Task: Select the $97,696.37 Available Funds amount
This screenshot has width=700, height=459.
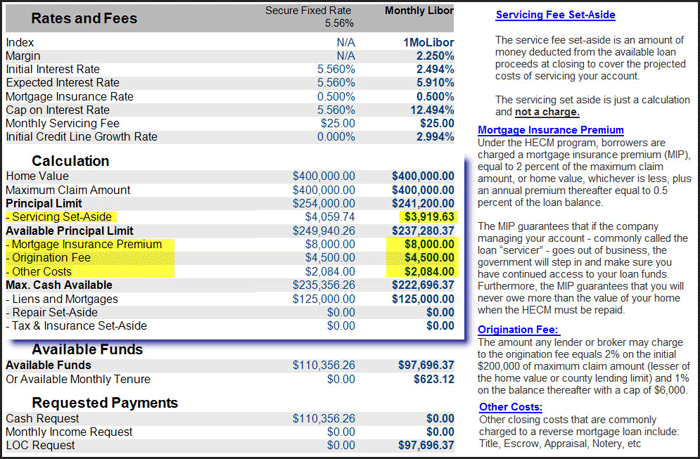Action: [426, 365]
